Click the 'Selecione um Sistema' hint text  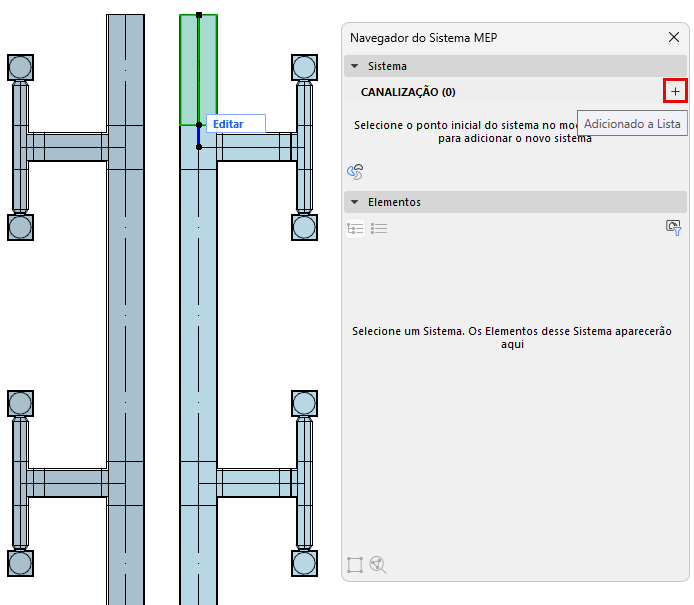point(512,337)
